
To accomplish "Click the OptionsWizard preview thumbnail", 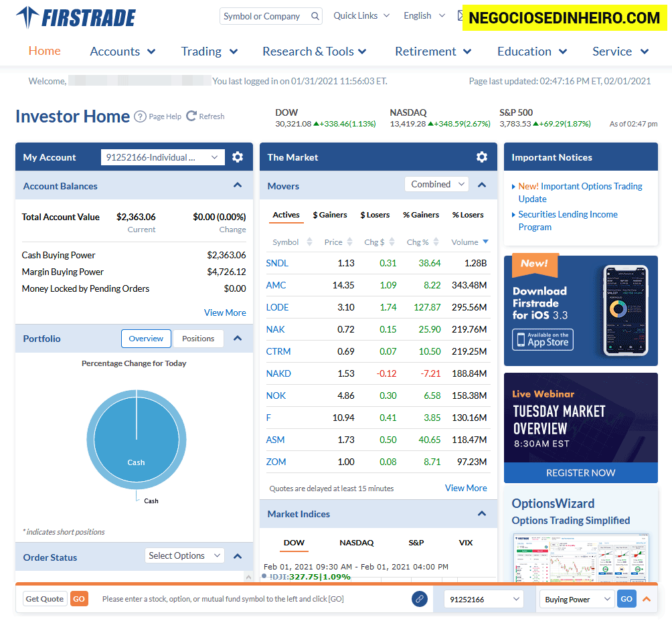I will [581, 557].
